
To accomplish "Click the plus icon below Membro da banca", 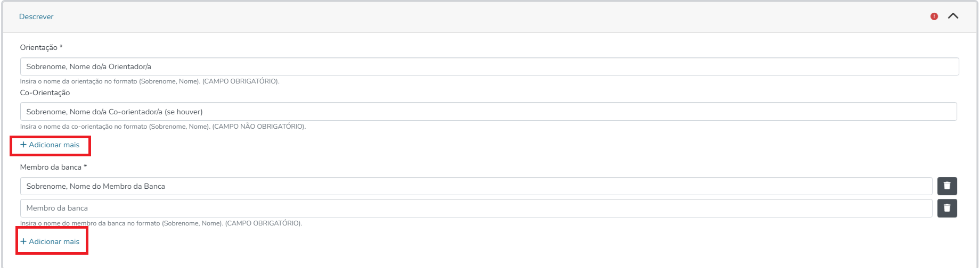I will pyautogui.click(x=23, y=241).
